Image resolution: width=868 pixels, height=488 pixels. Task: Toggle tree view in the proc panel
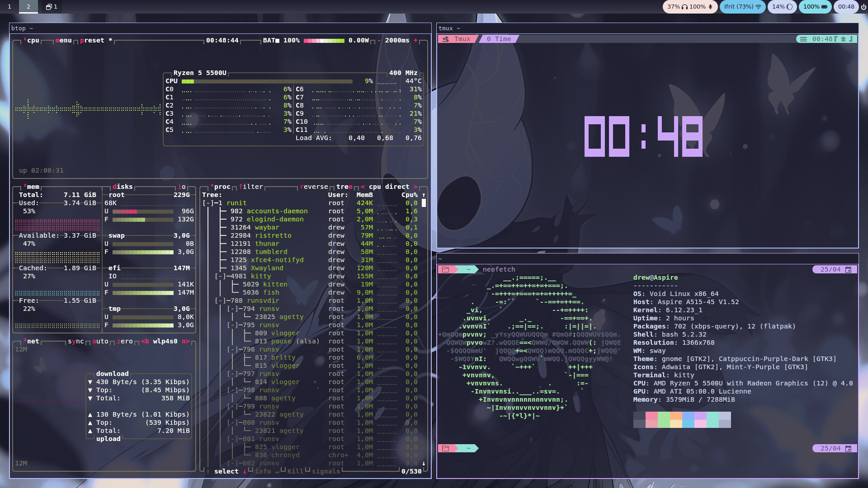(344, 187)
